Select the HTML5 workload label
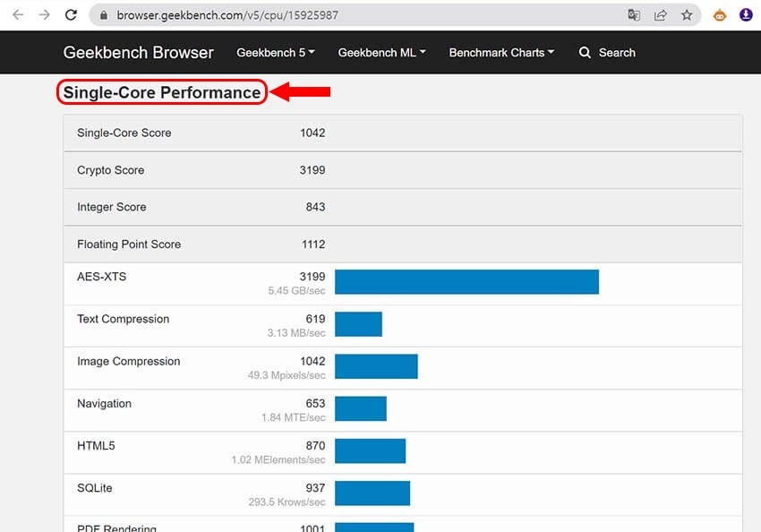The width and height of the screenshot is (761, 532). coord(96,445)
